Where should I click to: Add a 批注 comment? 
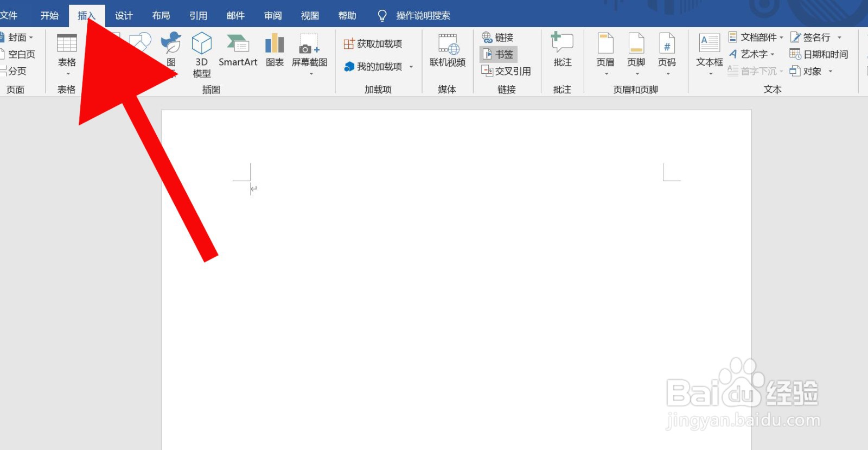(563, 50)
